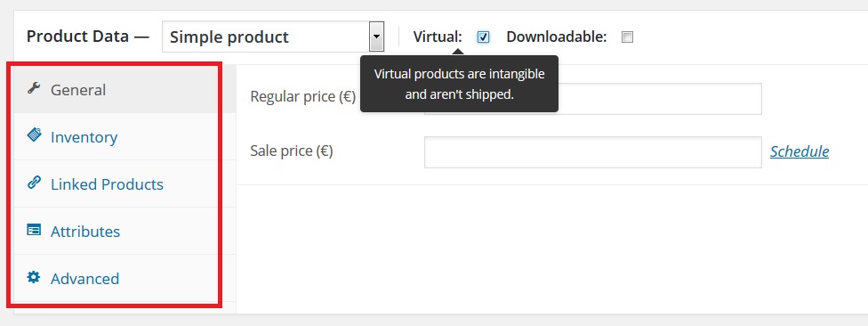Click the Schedule link for sale price
Screen dimensions: 868x326
pos(800,151)
